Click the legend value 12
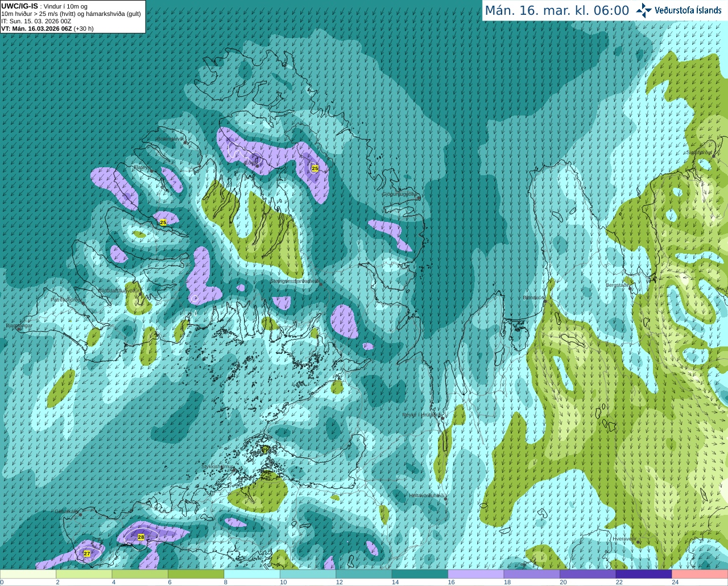 coord(339,582)
